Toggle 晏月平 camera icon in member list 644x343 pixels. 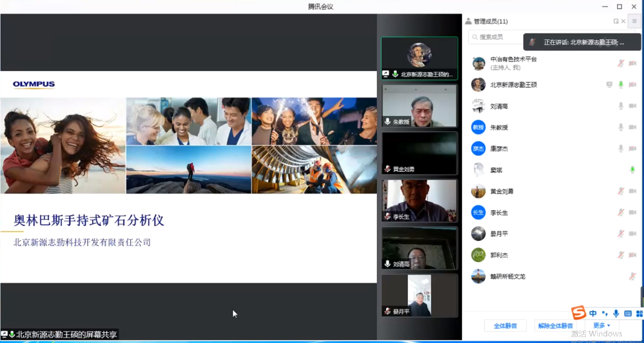(633, 234)
